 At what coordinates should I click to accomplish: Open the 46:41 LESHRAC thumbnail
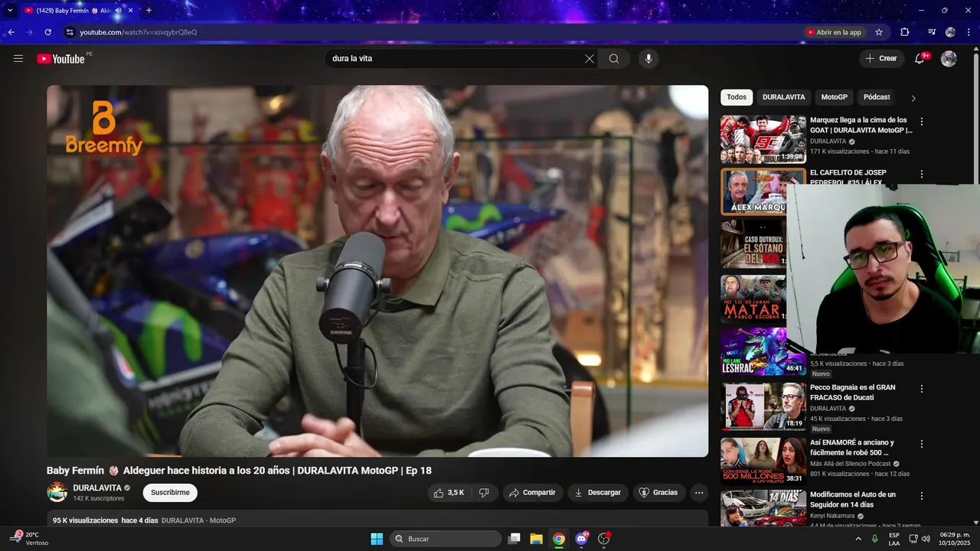[x=763, y=352]
